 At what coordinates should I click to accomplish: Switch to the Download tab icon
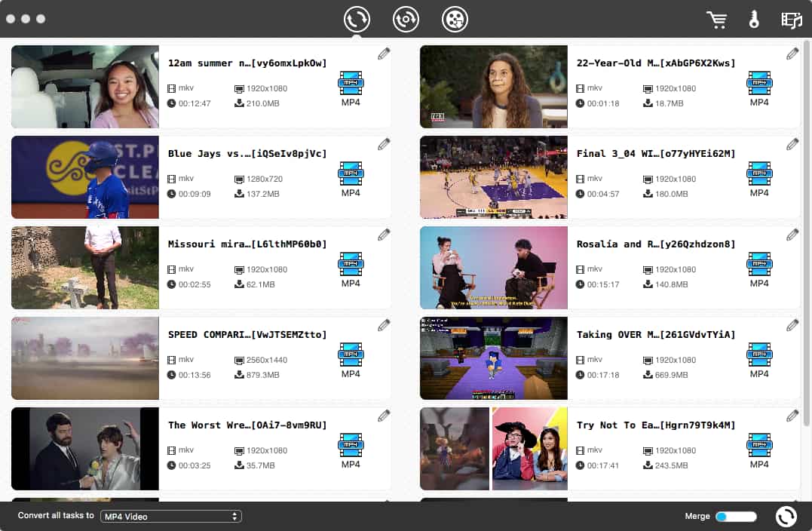[x=406, y=20]
